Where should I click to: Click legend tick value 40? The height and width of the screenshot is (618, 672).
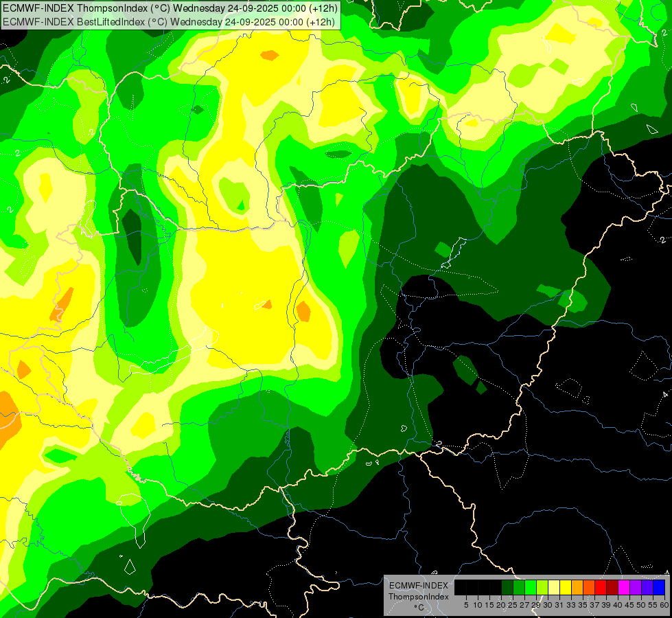(618, 605)
